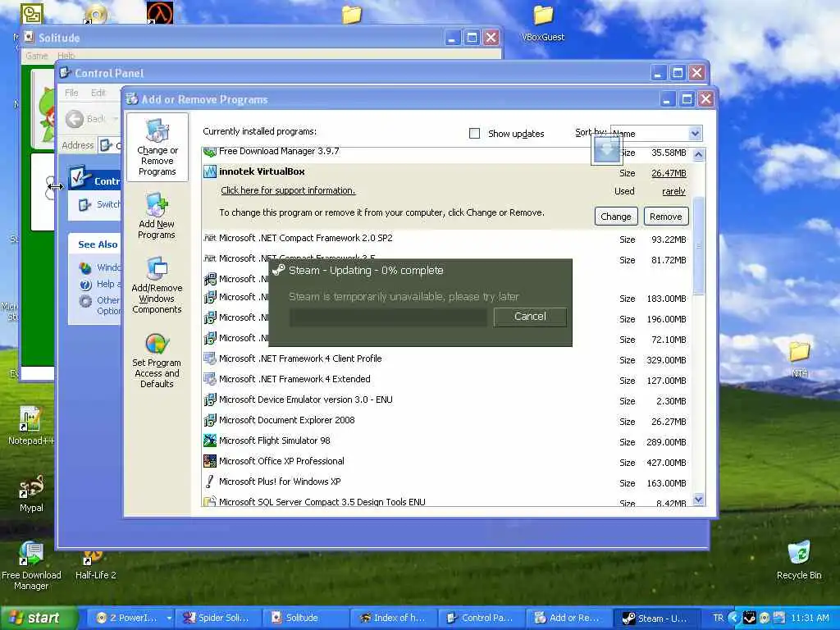Click innotek VirtualBox program icon
Image resolution: width=840 pixels, height=630 pixels.
(x=210, y=172)
